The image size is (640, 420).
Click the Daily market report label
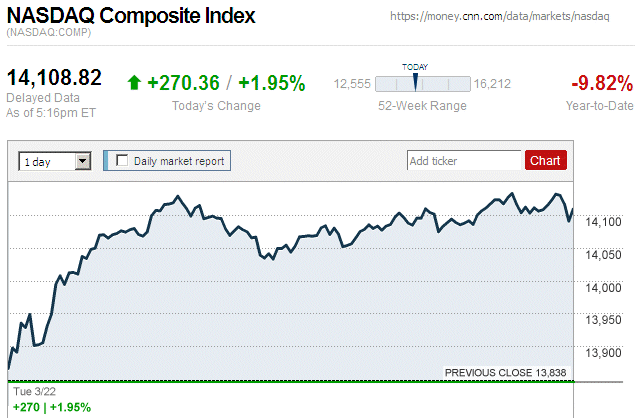coord(180,160)
